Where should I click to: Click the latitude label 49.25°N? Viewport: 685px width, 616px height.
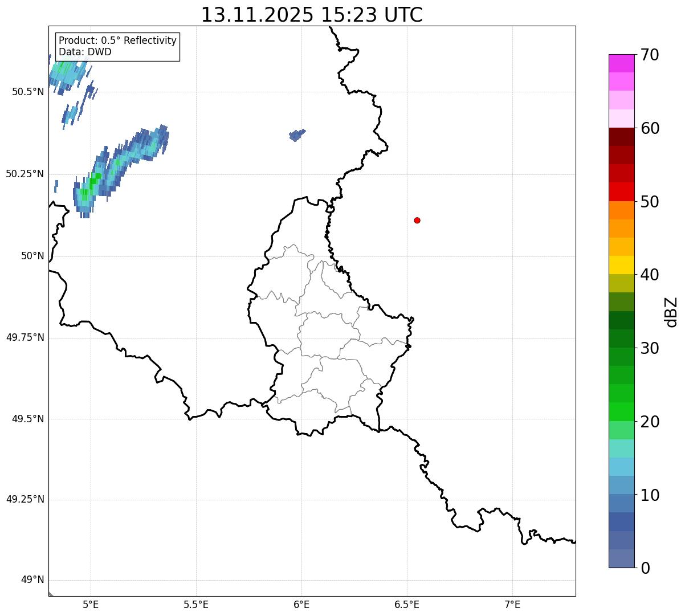click(x=25, y=499)
